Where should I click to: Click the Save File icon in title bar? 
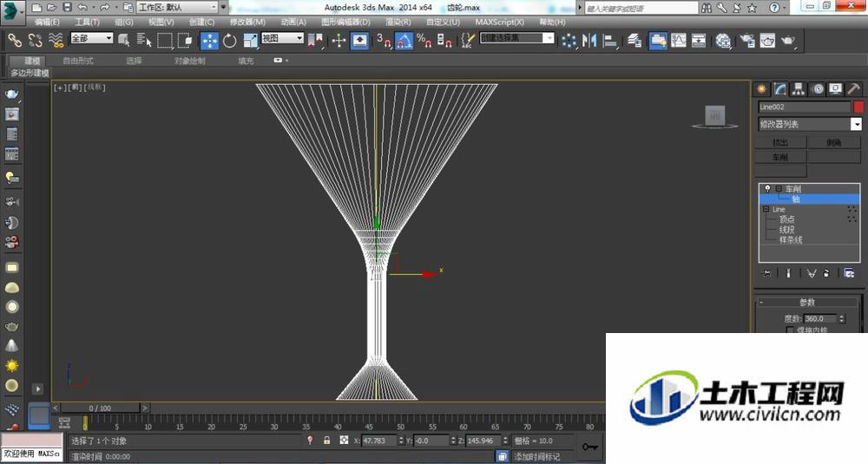point(67,7)
